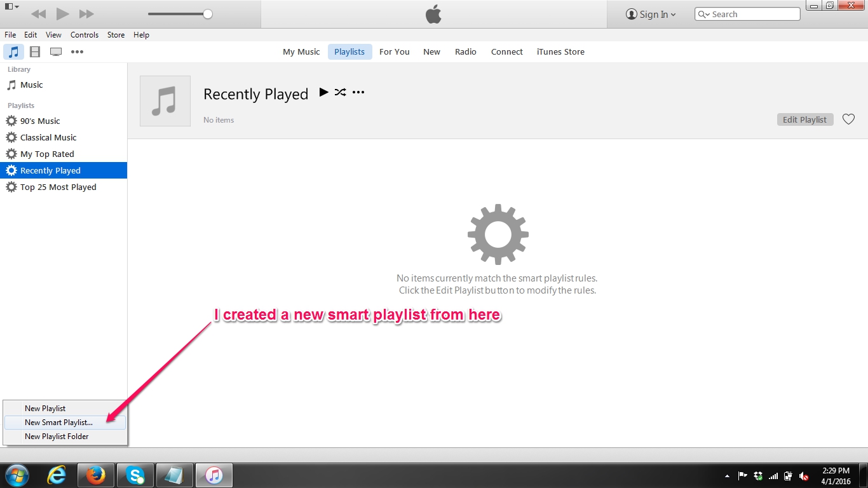
Task: Click the gear icon beside 90's Music
Action: tap(11, 121)
